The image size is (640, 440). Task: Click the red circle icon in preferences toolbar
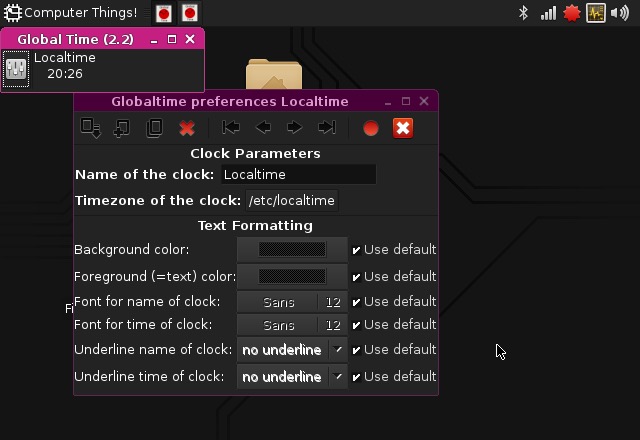[371, 128]
